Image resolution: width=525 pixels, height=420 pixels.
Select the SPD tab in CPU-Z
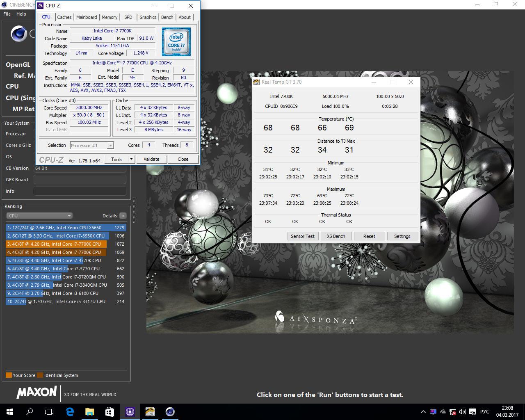pos(128,17)
